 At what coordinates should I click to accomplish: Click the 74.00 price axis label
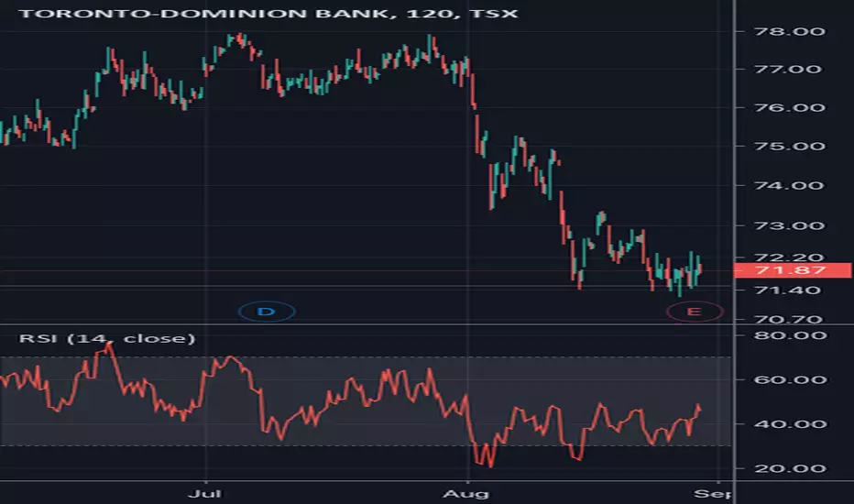click(789, 186)
